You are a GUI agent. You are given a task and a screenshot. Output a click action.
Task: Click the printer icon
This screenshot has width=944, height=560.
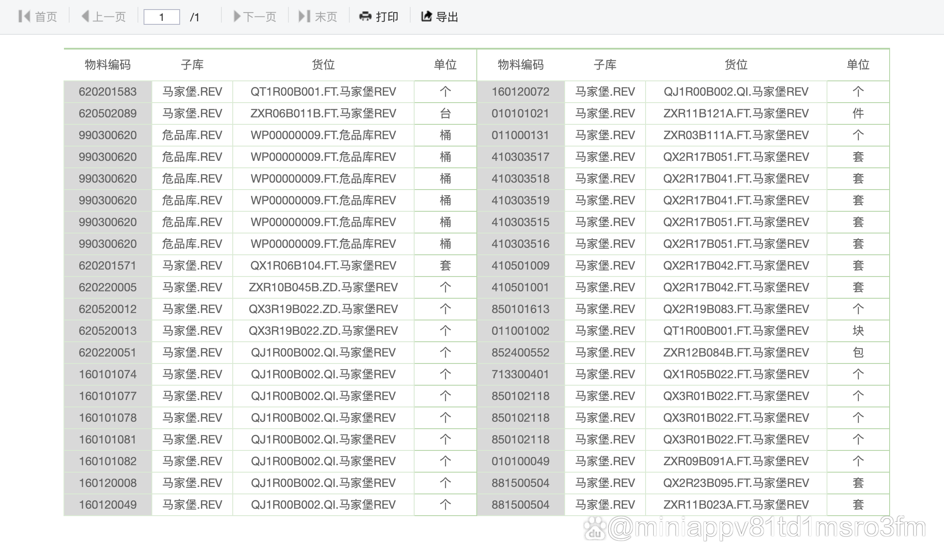[x=365, y=17]
